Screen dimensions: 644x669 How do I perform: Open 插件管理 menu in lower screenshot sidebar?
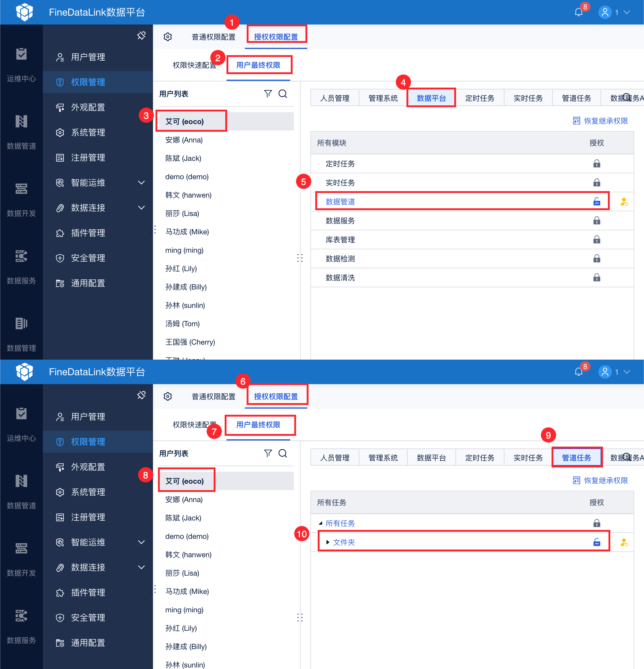click(x=98, y=592)
